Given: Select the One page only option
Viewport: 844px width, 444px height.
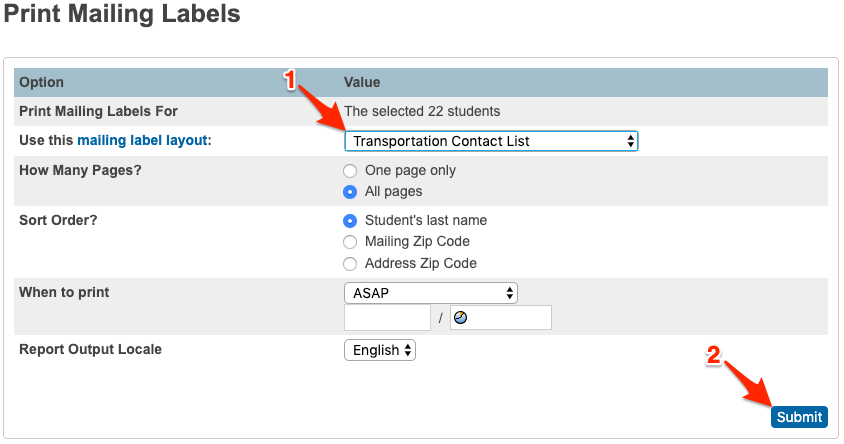Looking at the screenshot, I should (350, 171).
